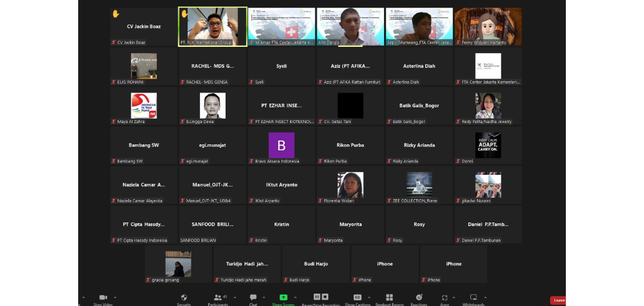Select the PT. FLX International Group video tile
Image resolution: width=644 pixels, height=306 pixels.
click(213, 26)
